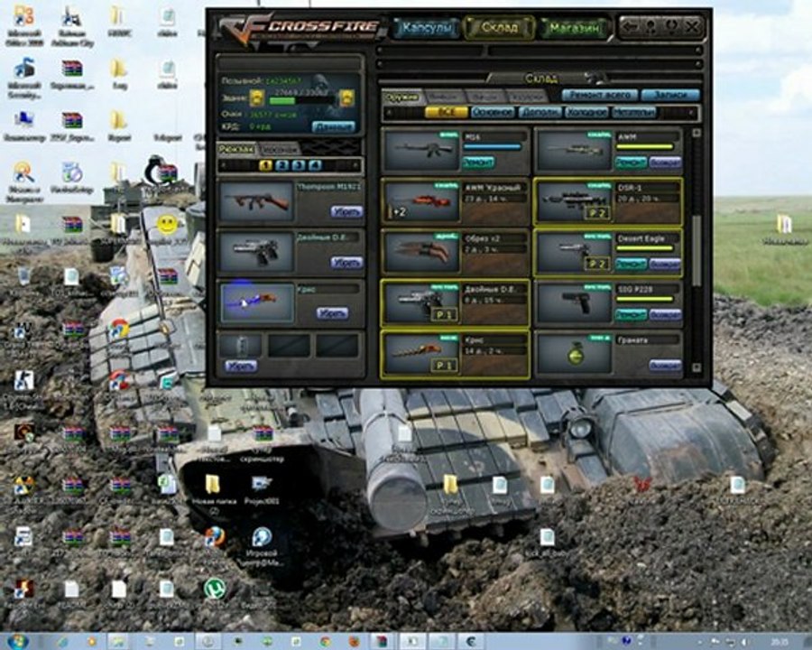Screen dimensions: 812x650
Task: Click the green rank progress bar
Action: (x=302, y=100)
